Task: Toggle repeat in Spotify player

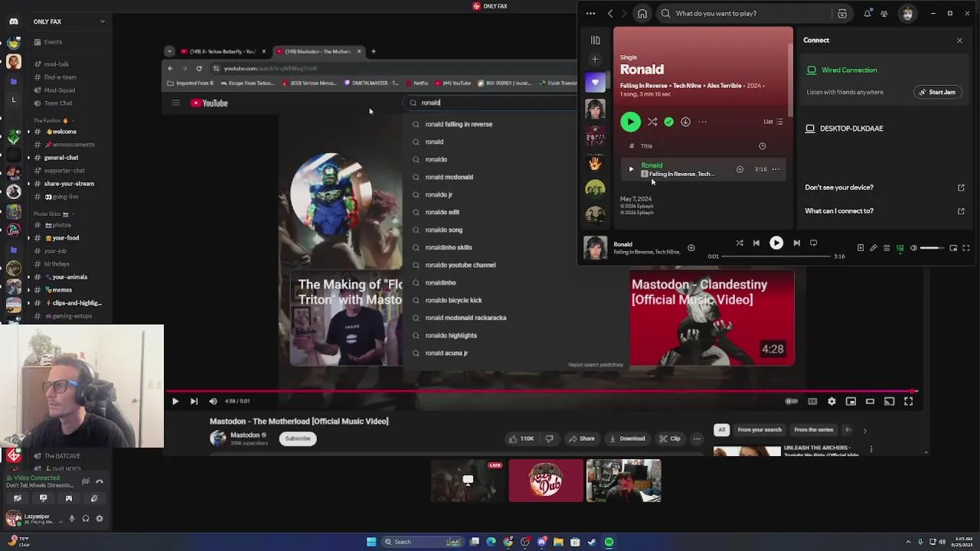Action: [x=813, y=243]
